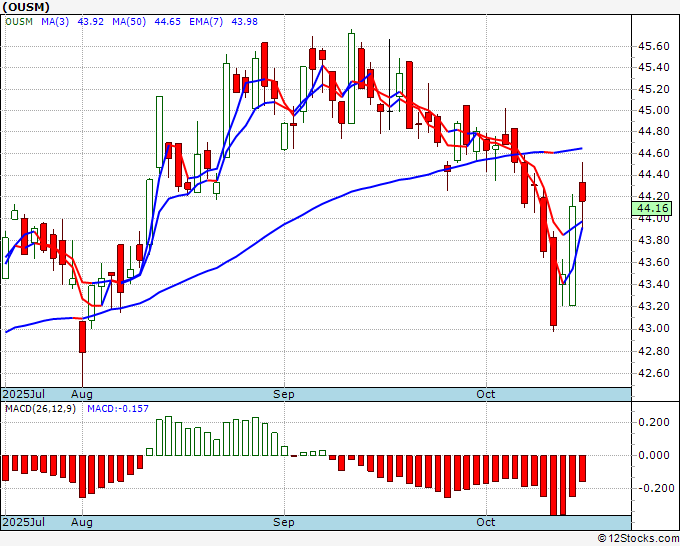Click the 45.60 price axis label
680x546 pixels.
(653, 46)
